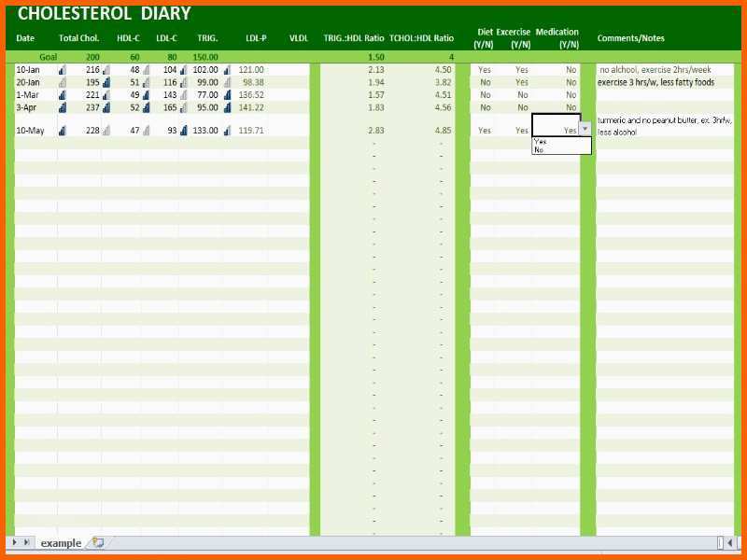Click horizontal scrollbar left arrow

(729, 542)
